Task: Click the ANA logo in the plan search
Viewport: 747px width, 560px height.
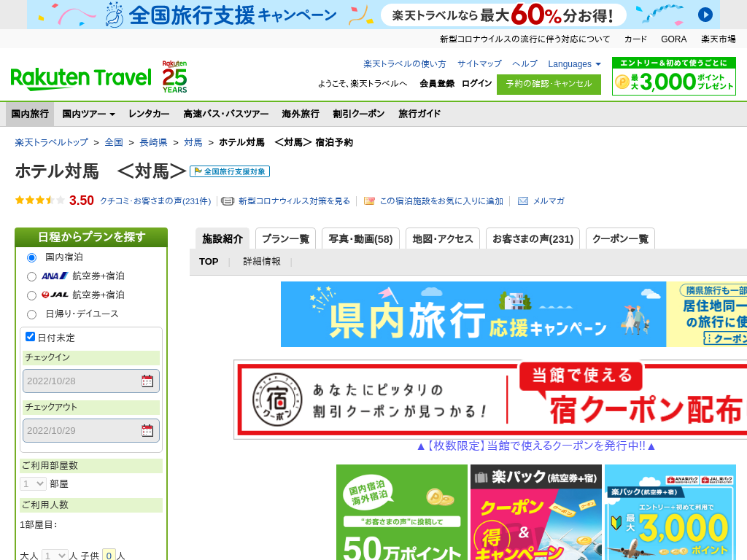Action: click(55, 276)
